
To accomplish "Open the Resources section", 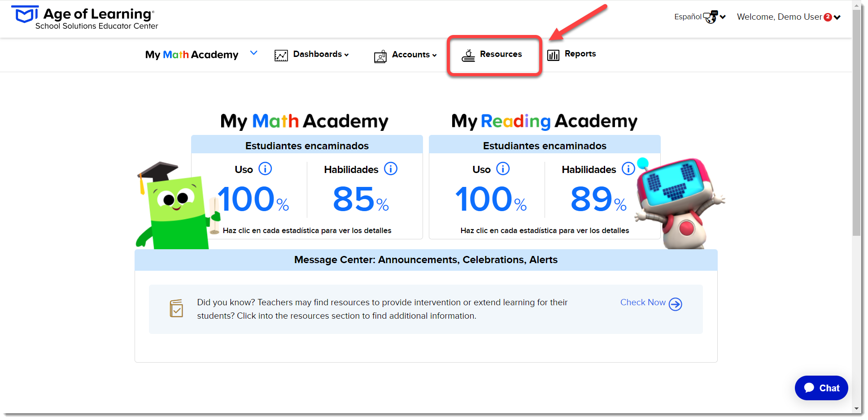I will [501, 54].
